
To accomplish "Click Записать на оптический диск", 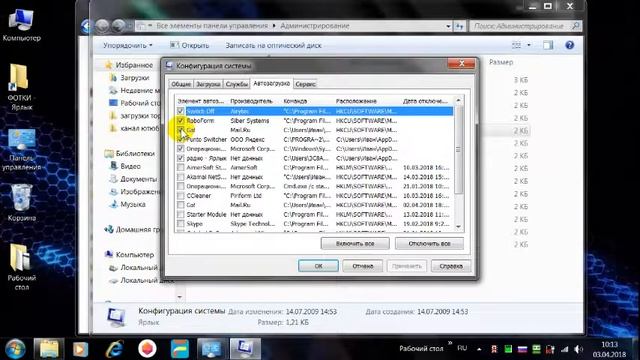I will click(273, 45).
